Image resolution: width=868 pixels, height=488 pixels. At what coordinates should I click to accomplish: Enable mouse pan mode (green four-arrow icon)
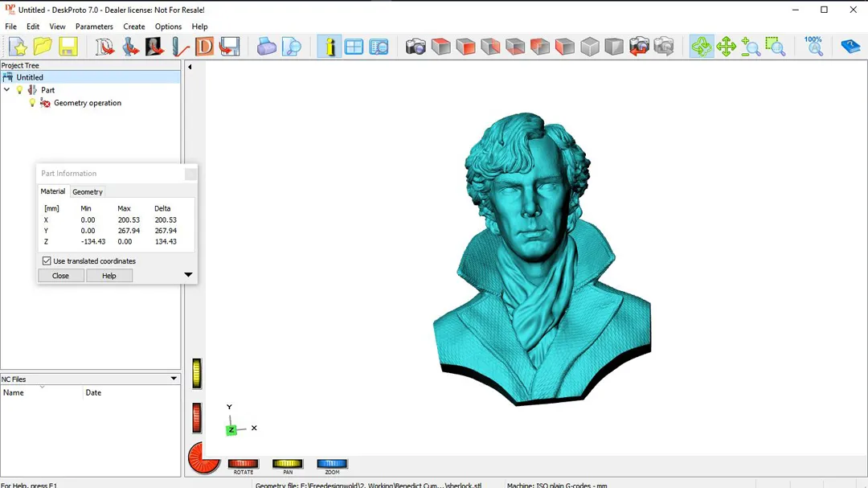coord(726,47)
